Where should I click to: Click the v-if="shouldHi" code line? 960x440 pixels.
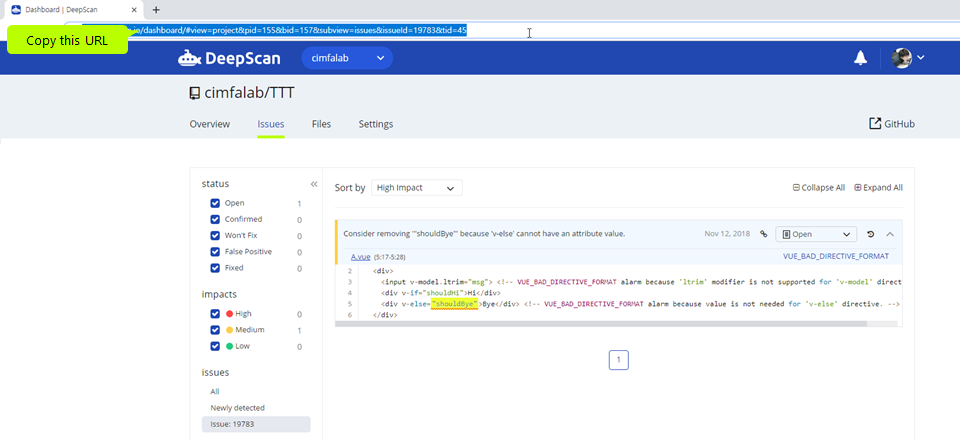tap(440, 293)
